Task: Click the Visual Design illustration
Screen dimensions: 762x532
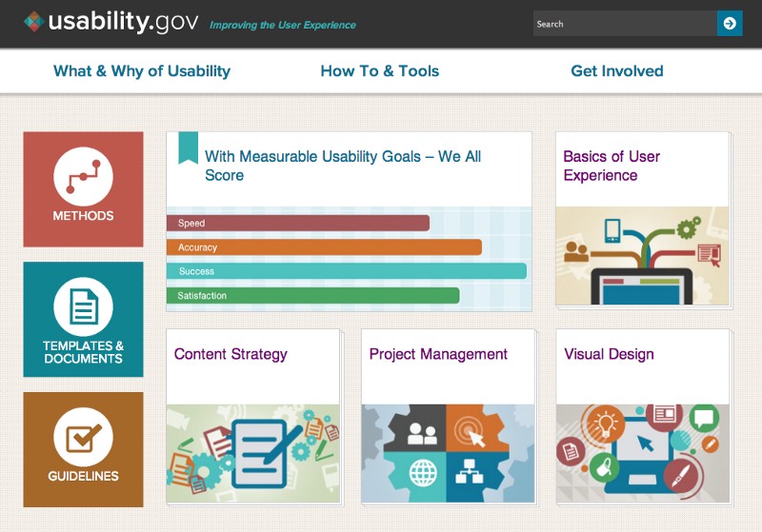Action: [x=642, y=453]
